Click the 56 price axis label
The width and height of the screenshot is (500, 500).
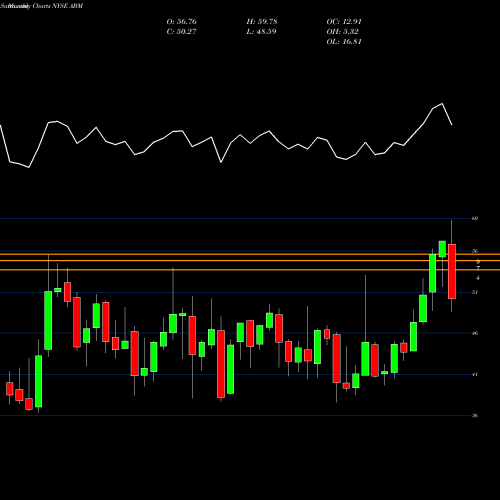[x=475, y=251]
